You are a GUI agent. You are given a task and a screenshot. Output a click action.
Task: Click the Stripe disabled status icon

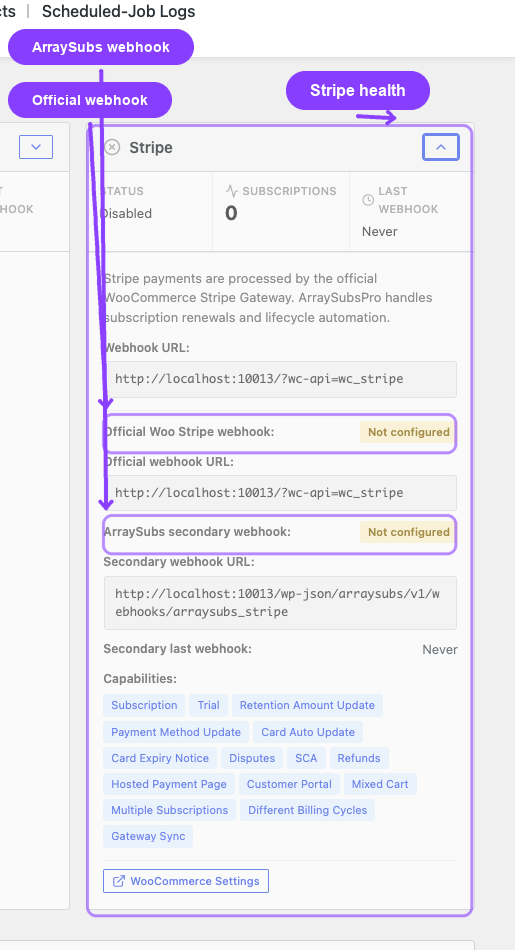(112, 147)
